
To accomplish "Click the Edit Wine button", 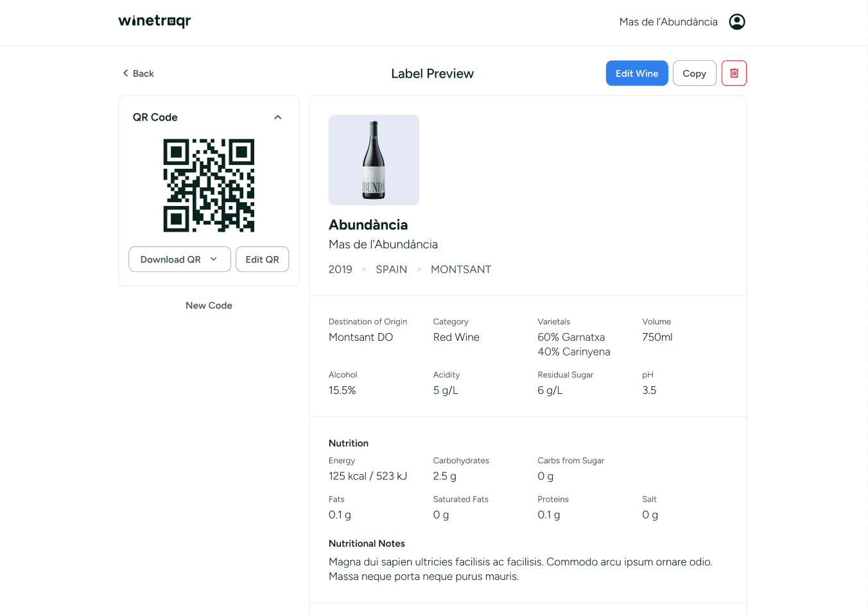I will 636,73.
